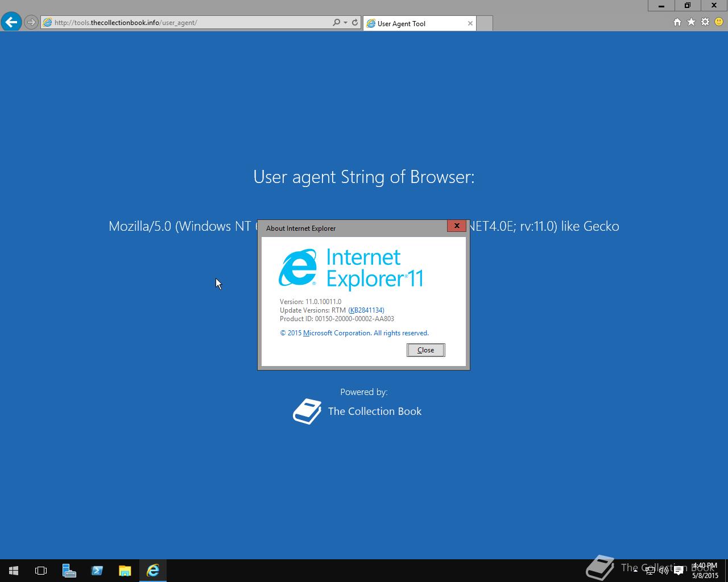Click the Internet Explorer 11 logo

(350, 269)
